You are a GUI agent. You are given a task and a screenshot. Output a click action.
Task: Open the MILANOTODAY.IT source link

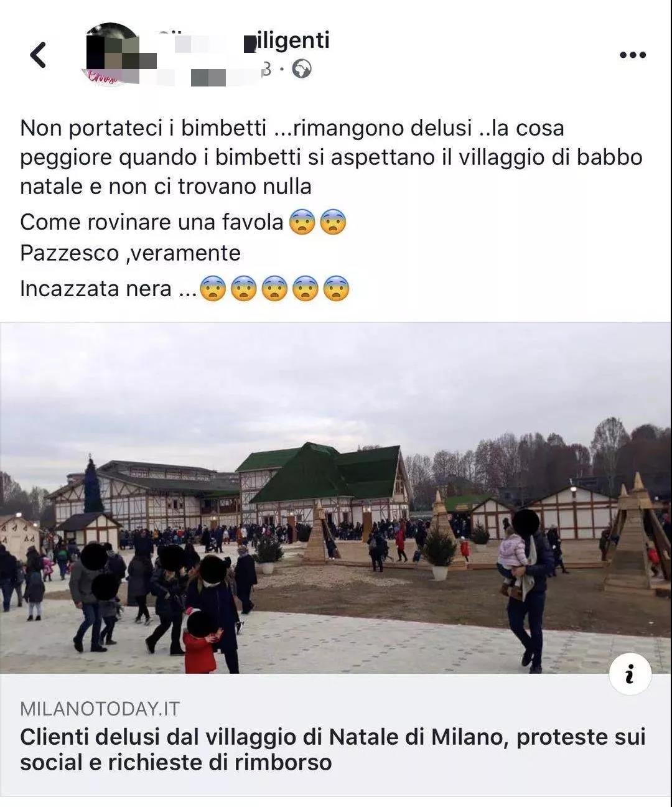pyautogui.click(x=100, y=709)
